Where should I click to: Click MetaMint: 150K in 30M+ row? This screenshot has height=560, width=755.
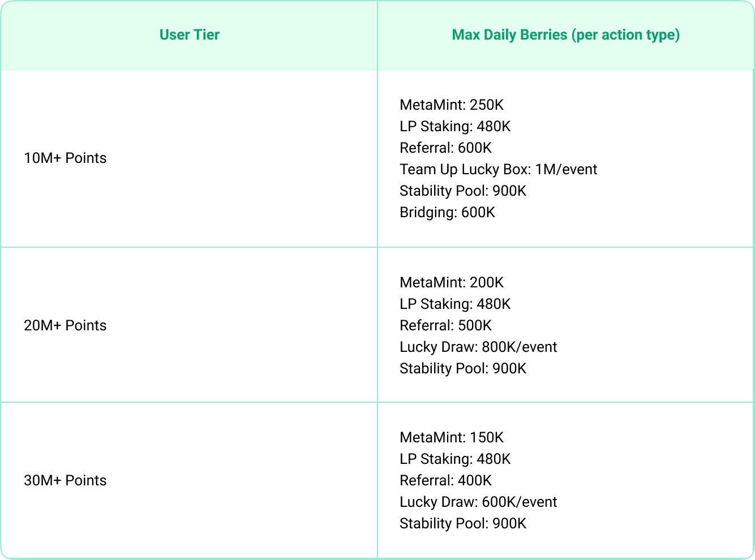tap(452, 437)
